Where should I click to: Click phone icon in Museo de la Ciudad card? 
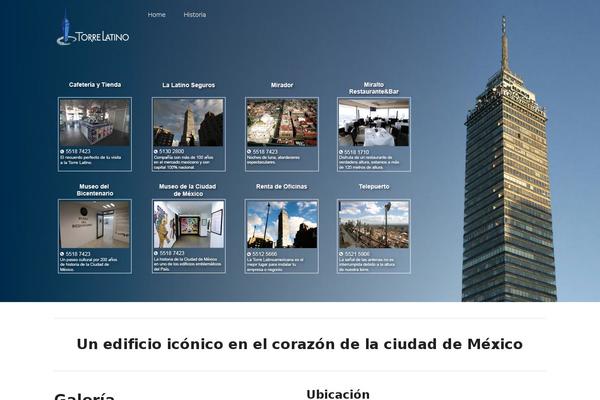tap(156, 253)
